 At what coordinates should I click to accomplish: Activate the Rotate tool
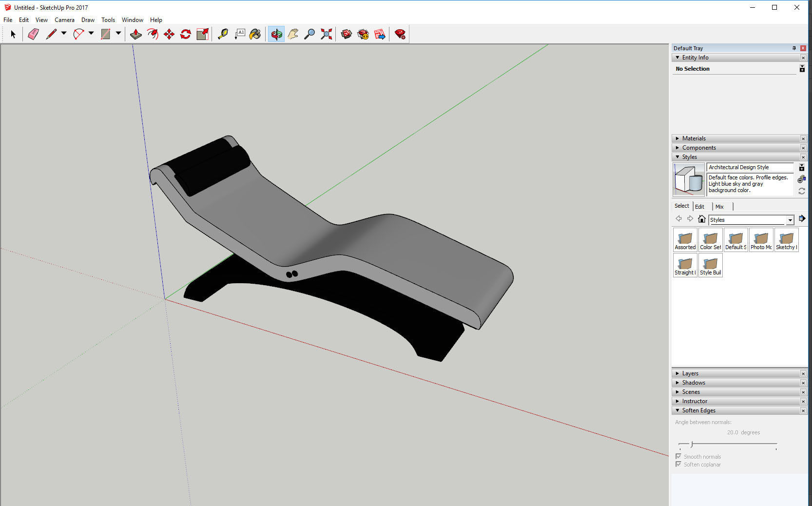(186, 34)
